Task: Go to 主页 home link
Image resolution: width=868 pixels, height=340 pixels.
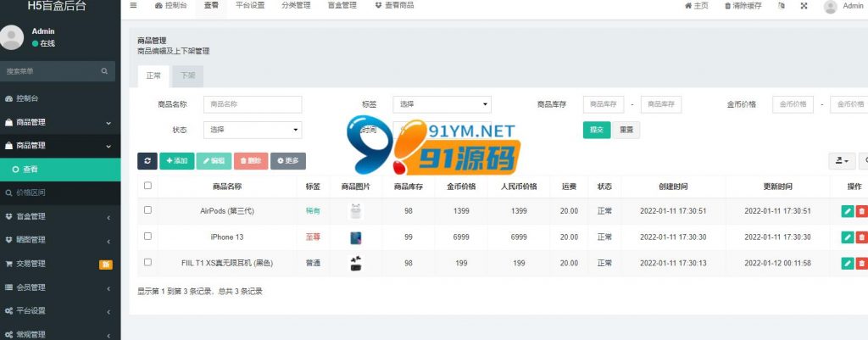Action: (x=697, y=6)
